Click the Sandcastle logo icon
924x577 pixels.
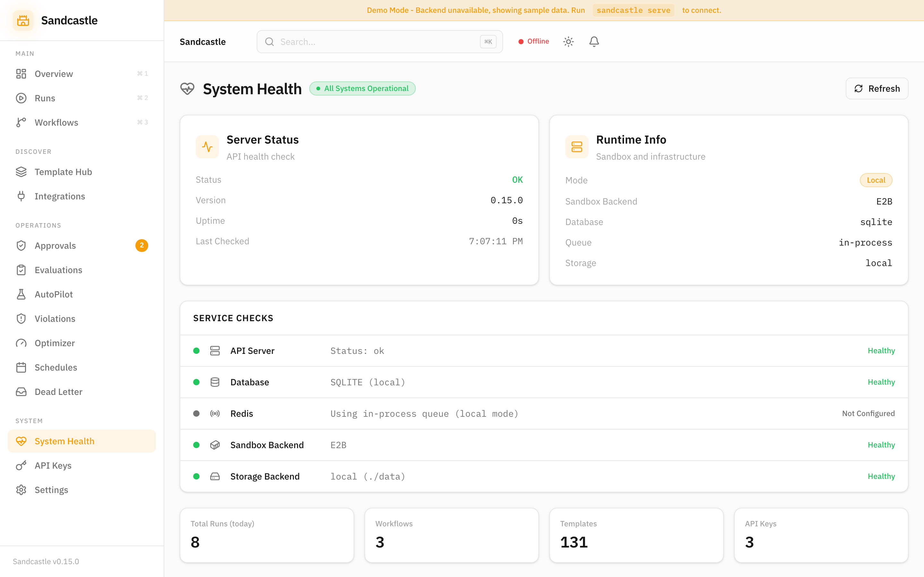coord(23,20)
